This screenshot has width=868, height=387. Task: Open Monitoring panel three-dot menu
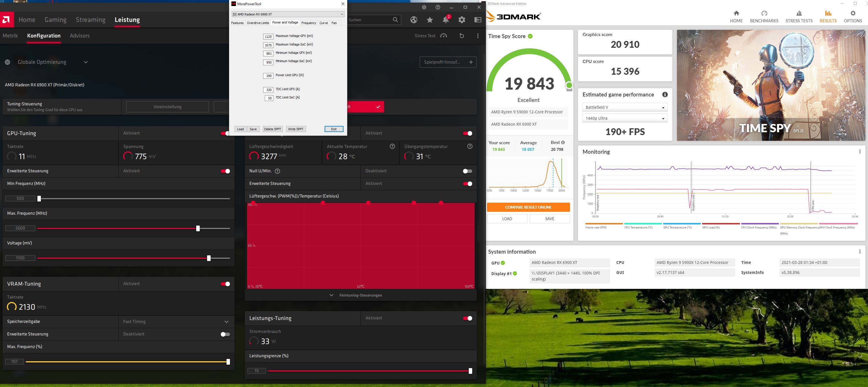click(x=860, y=152)
